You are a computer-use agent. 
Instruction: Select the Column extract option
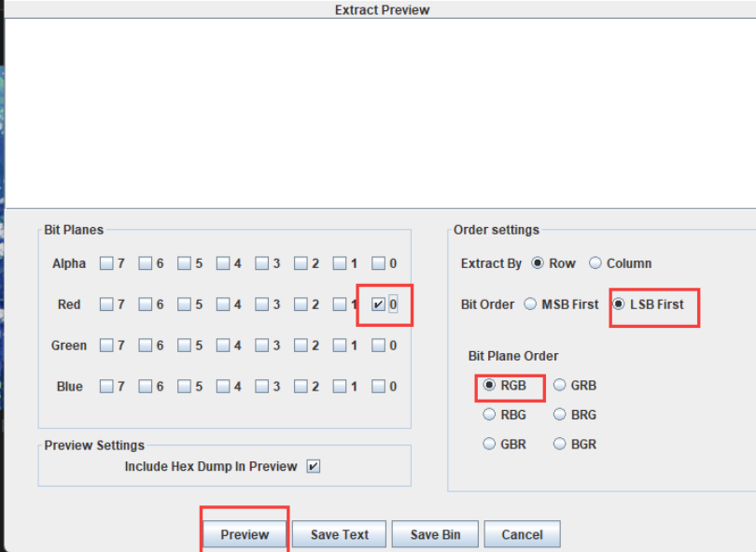tap(595, 263)
